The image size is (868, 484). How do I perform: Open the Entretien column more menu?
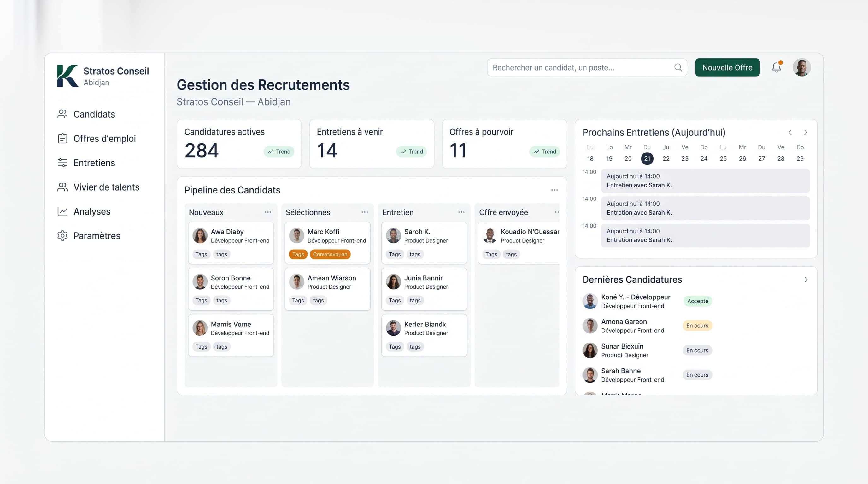461,212
